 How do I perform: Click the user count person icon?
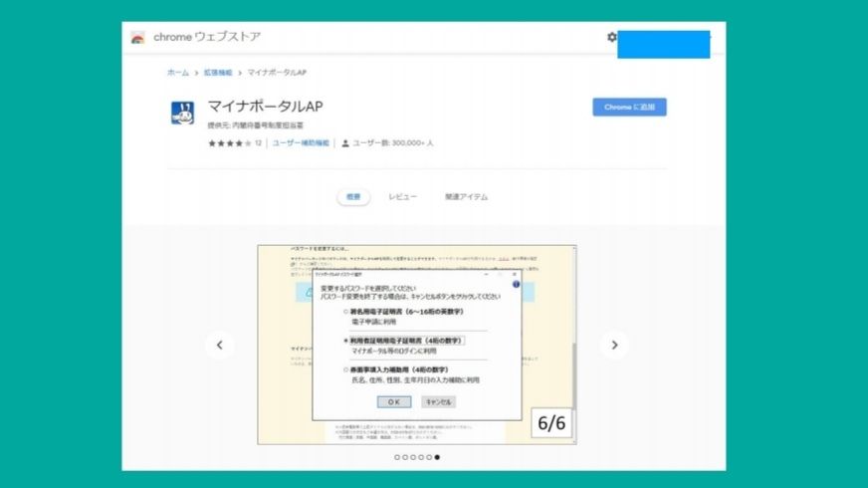click(345, 143)
